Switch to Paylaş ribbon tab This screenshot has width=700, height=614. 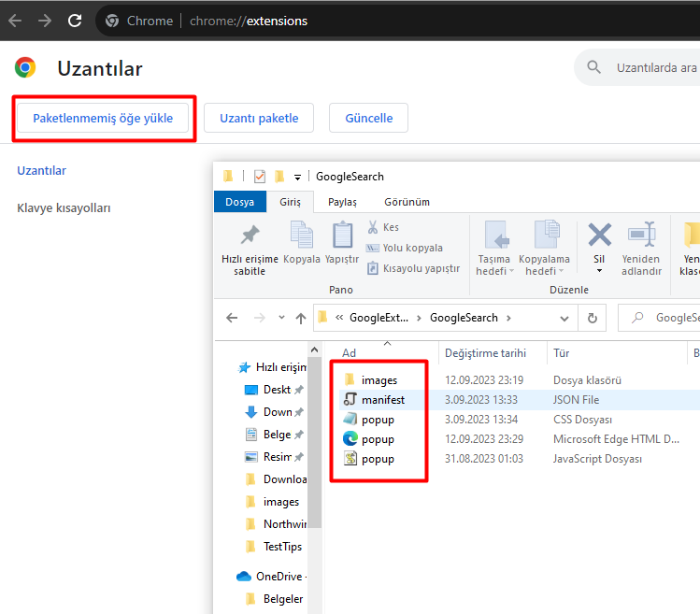342,202
